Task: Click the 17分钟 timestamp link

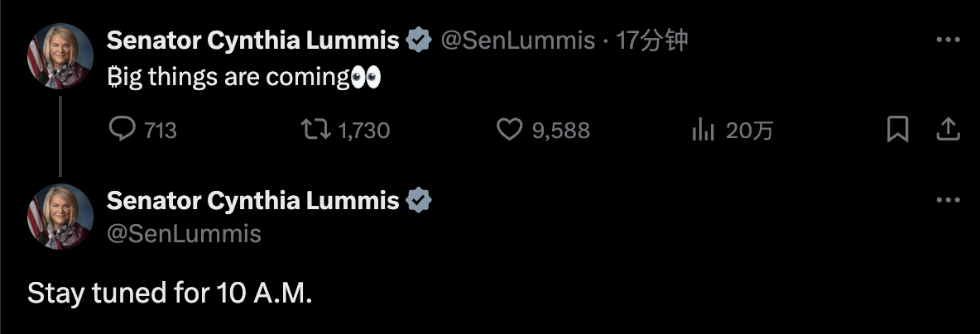Action: click(x=652, y=40)
